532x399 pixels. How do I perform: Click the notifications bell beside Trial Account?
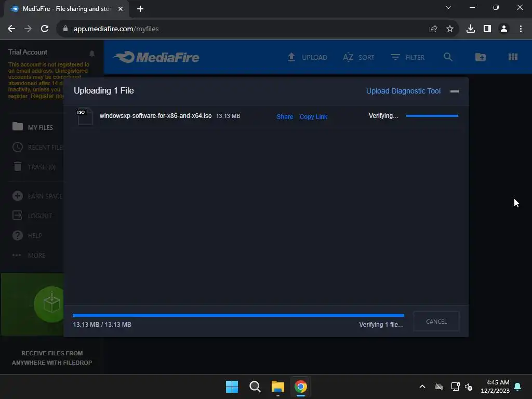point(91,54)
